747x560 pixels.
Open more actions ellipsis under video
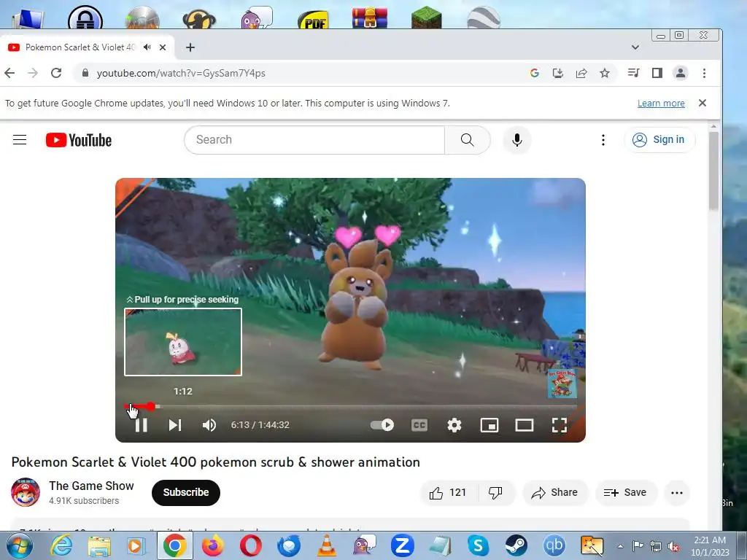point(677,492)
